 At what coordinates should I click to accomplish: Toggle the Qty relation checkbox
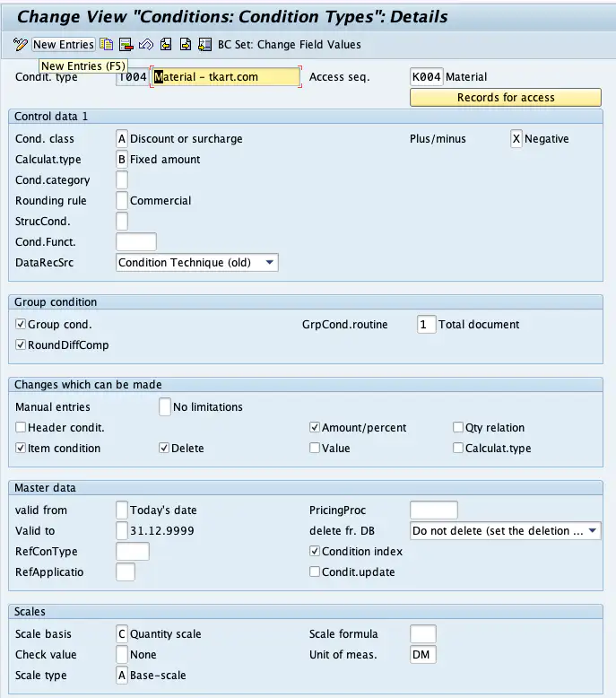point(458,427)
